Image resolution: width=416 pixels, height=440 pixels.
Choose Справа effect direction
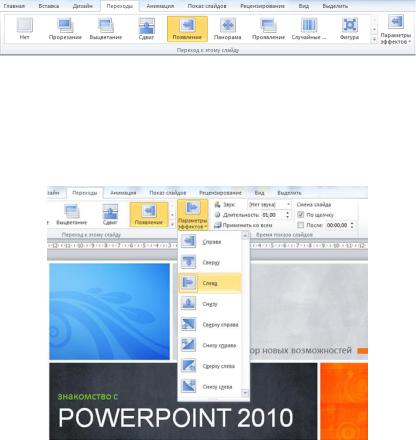point(209,242)
